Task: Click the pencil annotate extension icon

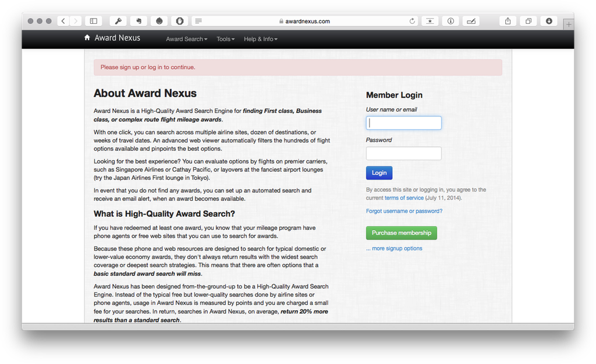Action: coord(471,22)
